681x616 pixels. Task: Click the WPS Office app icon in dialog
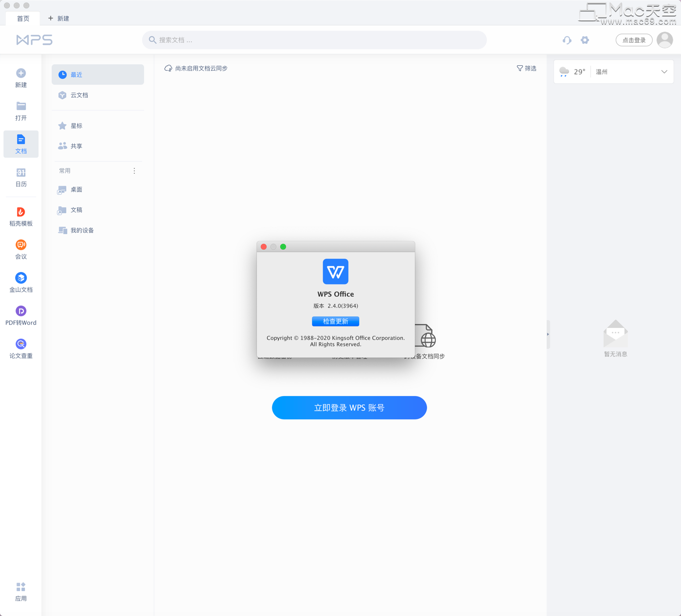point(336,272)
